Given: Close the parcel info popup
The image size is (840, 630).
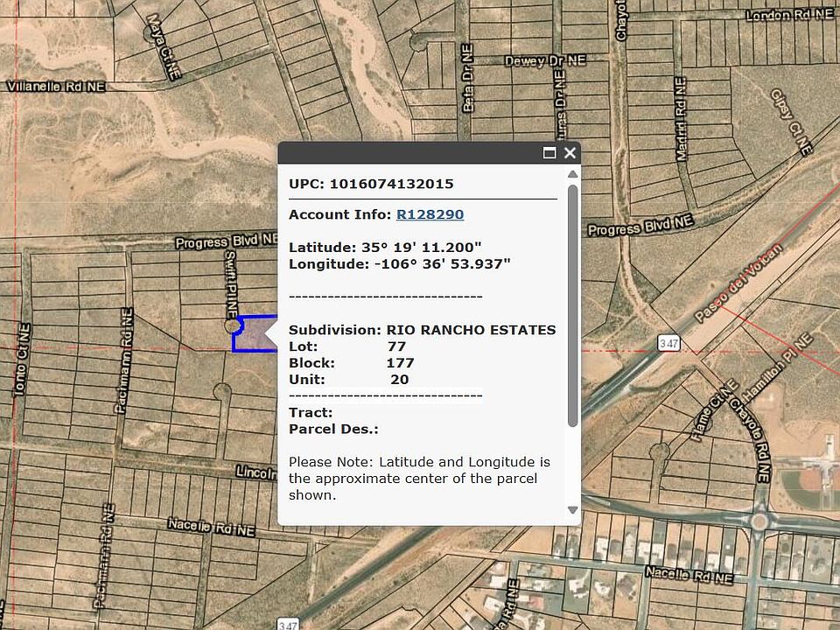Looking at the screenshot, I should coord(570,153).
